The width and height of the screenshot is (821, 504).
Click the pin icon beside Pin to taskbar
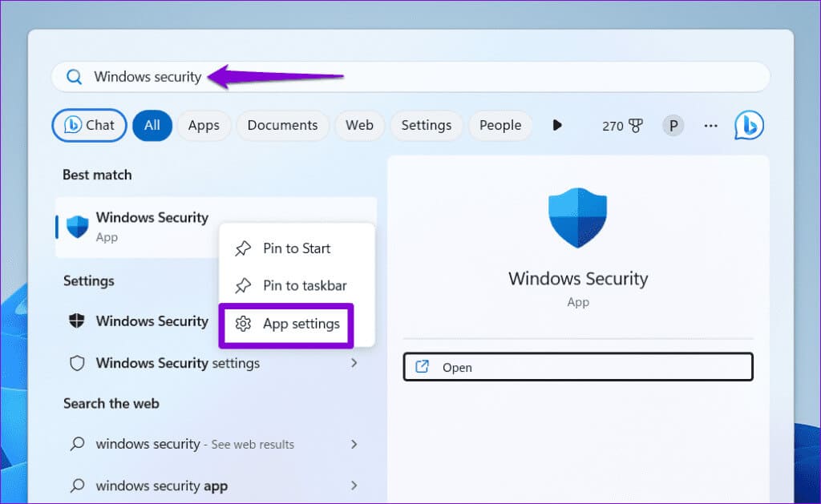coord(243,286)
